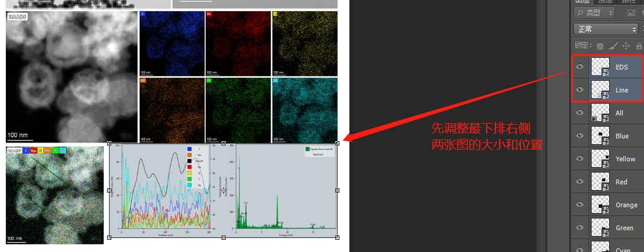
Task: Click the red Na element map
Action: tap(238, 43)
